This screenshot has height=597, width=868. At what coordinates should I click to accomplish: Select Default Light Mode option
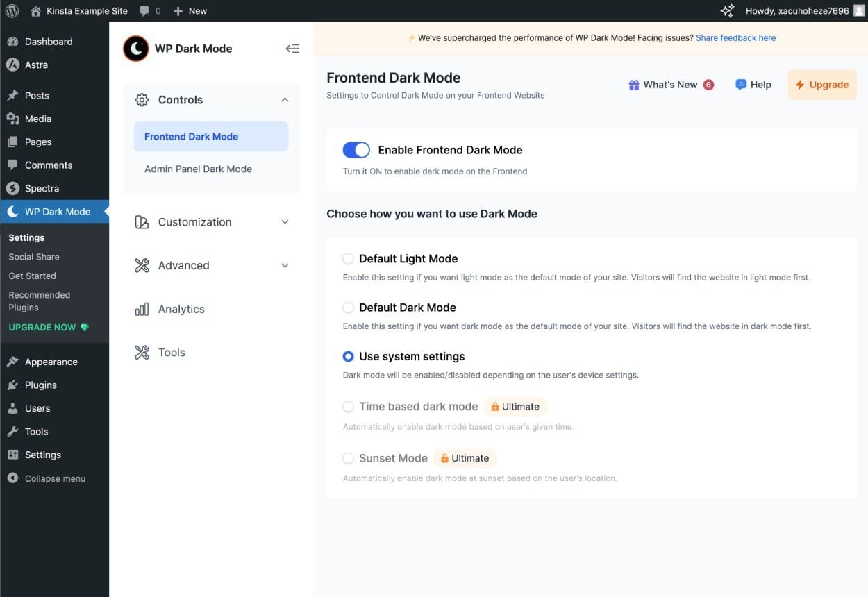(348, 258)
